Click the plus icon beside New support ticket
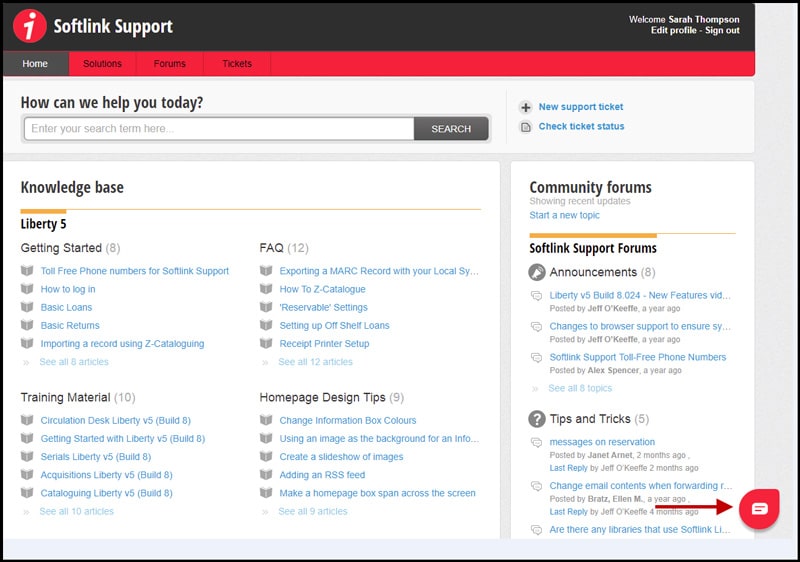This screenshot has height=562, width=800. (526, 107)
